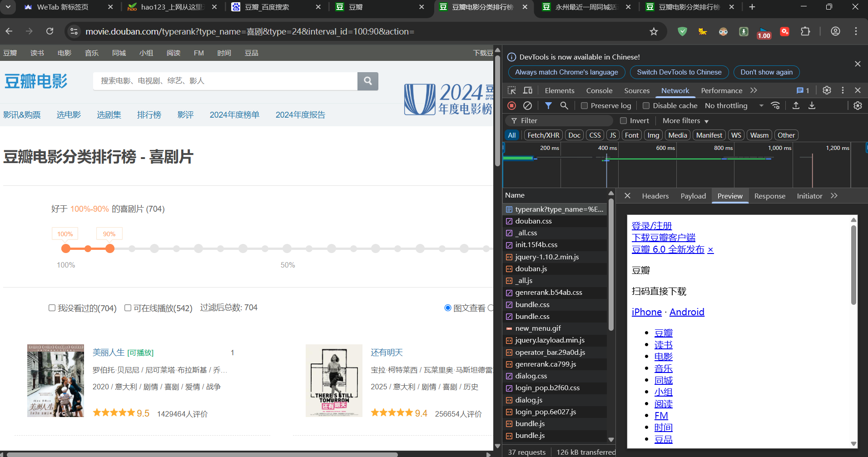Screen dimensions: 868x457
Task: Click the Import HAR upload icon
Action: point(796,105)
